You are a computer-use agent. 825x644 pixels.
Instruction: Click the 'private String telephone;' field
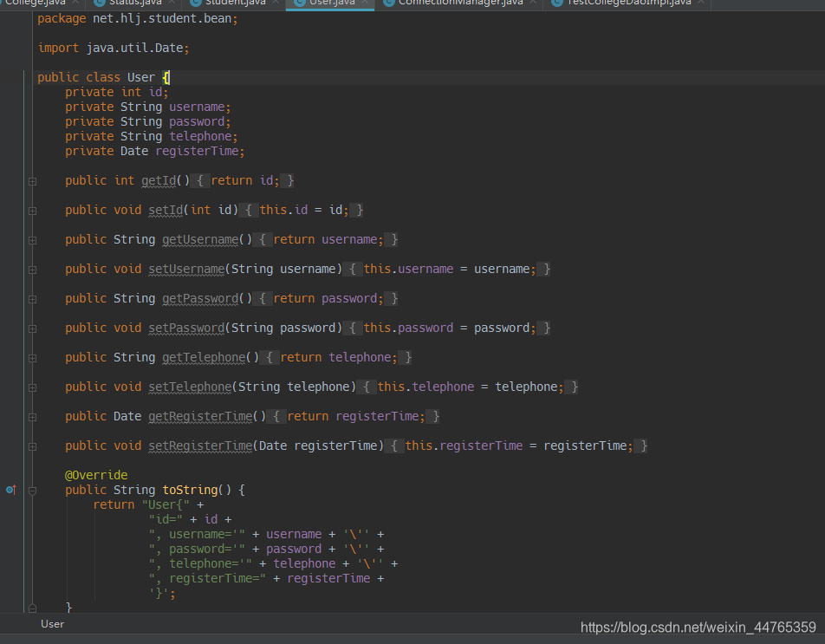152,136
